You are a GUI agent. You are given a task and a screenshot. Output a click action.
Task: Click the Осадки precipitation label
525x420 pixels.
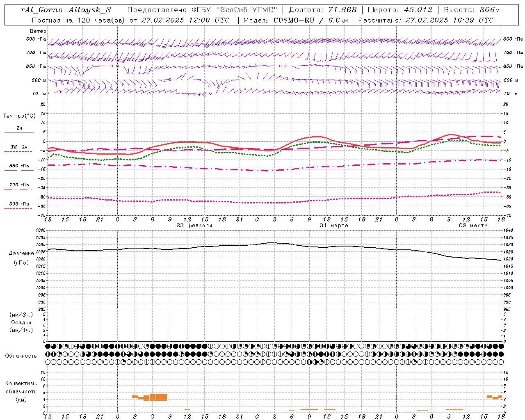21,323
